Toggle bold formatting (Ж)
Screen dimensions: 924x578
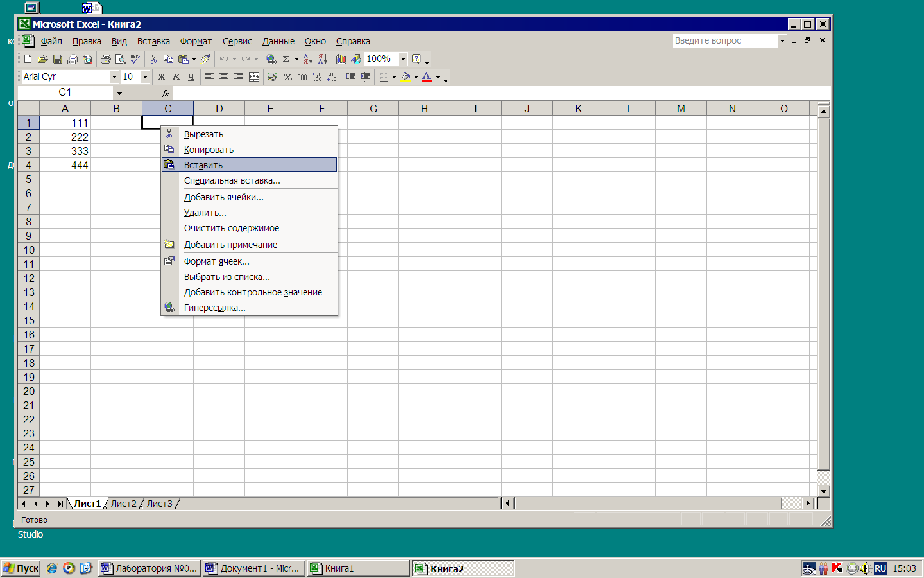pyautogui.click(x=162, y=77)
